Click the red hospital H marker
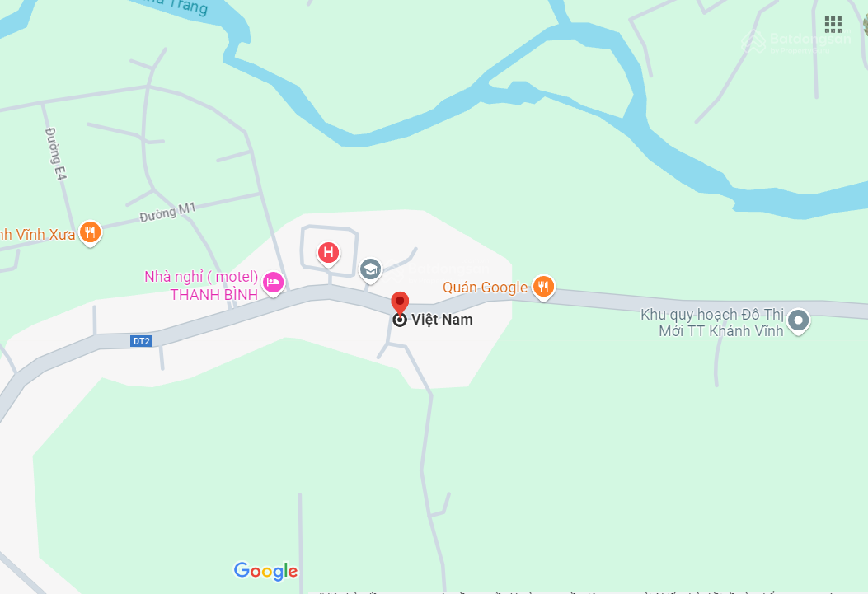This screenshot has width=868, height=594. (328, 253)
